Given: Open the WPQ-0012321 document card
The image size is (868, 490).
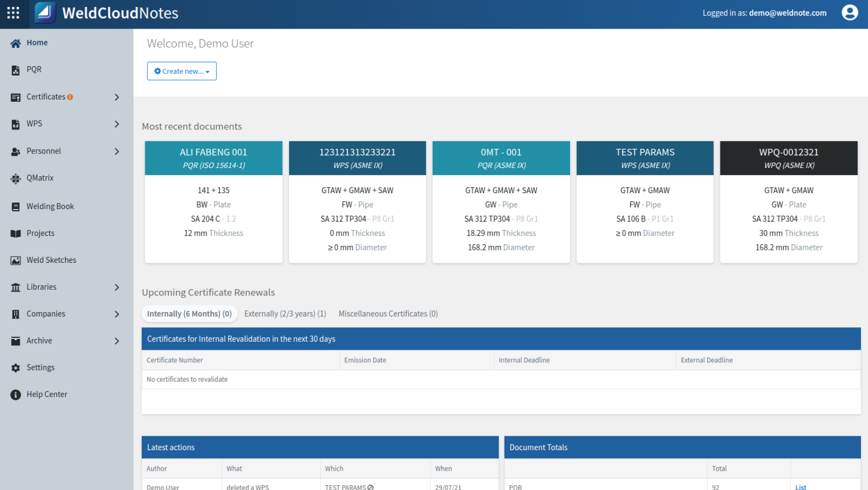Looking at the screenshot, I should click(x=788, y=158).
